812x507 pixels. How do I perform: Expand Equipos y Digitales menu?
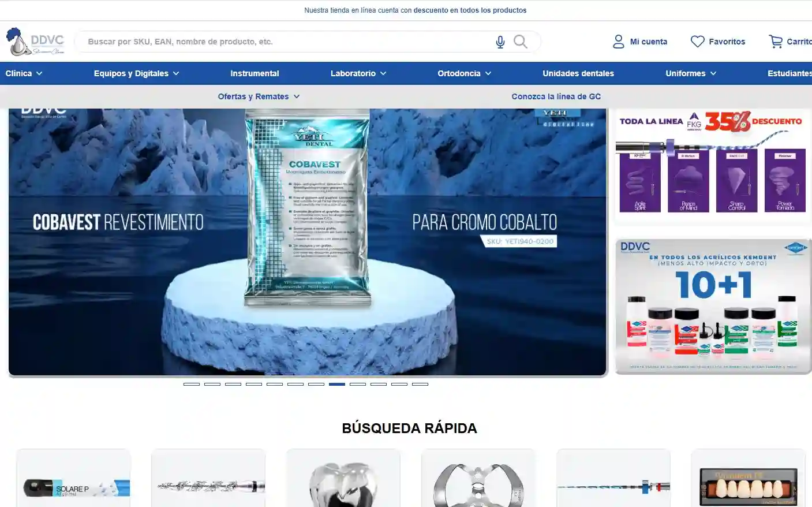tap(136, 73)
